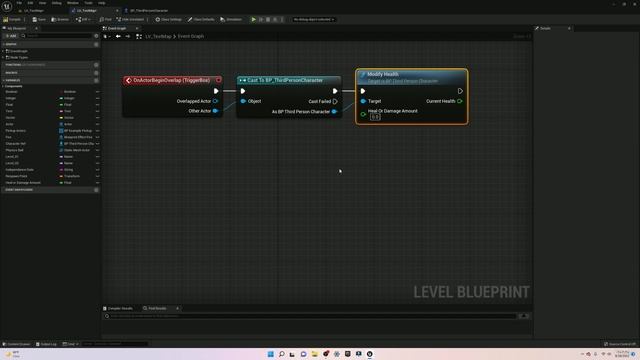Click the Simulation button
The width and height of the screenshot is (640, 360).
click(x=231, y=20)
